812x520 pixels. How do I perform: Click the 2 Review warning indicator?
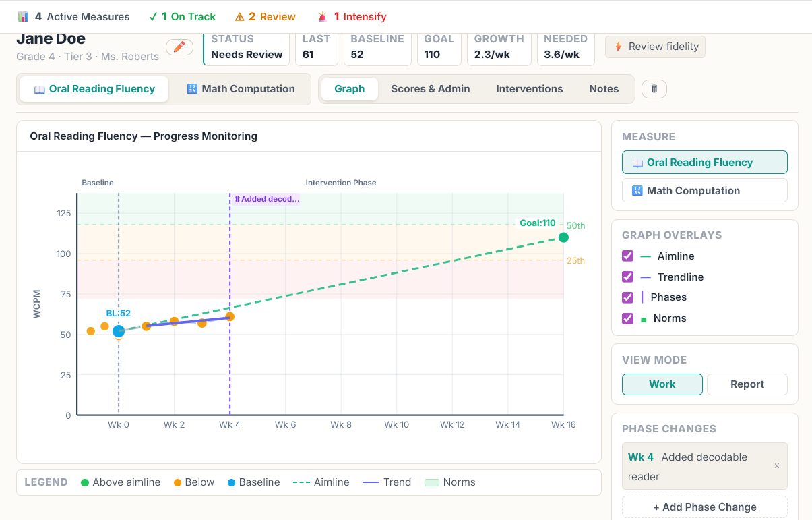point(265,17)
